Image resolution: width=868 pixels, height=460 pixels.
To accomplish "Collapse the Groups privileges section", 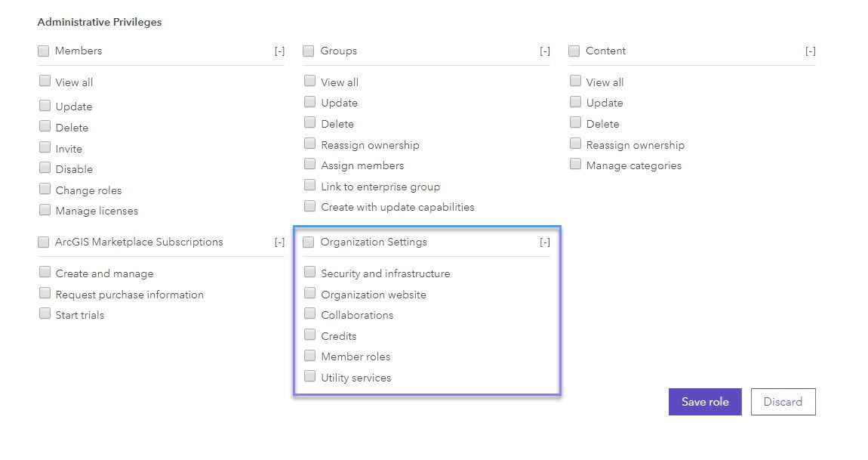I will point(545,51).
